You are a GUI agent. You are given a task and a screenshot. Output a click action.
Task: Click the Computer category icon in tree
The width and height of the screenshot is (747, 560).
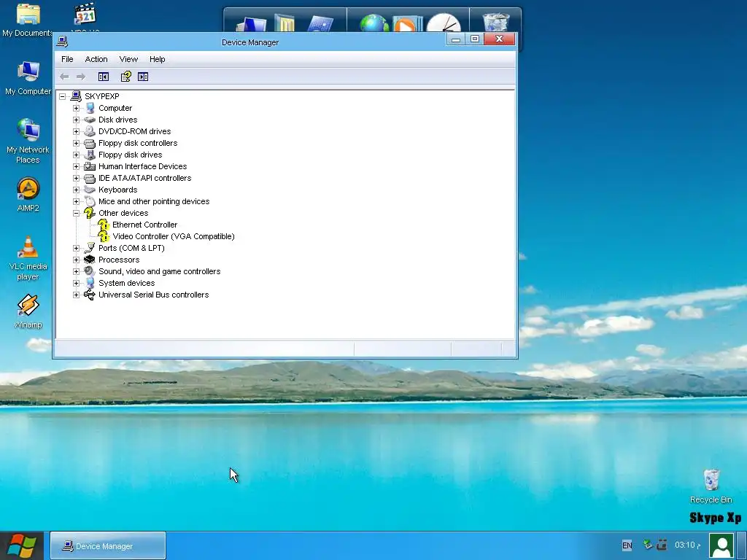point(90,108)
